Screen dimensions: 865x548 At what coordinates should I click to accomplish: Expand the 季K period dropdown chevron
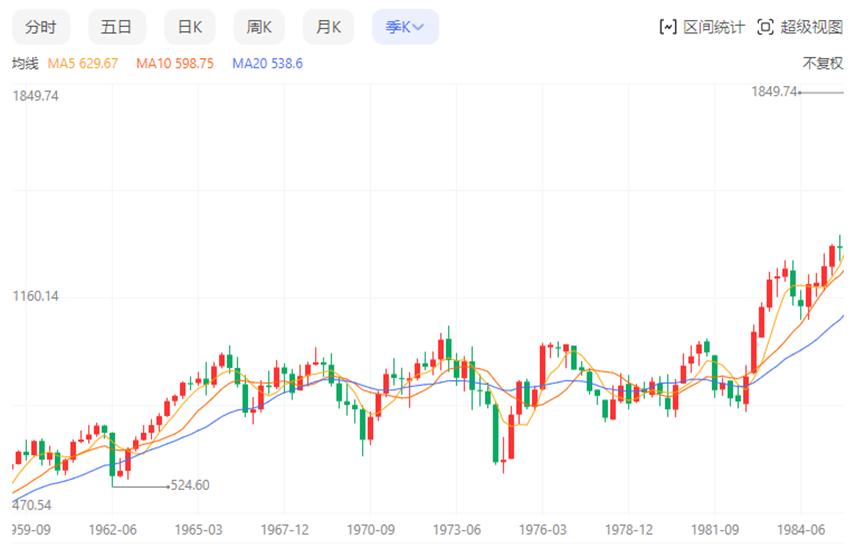418,26
